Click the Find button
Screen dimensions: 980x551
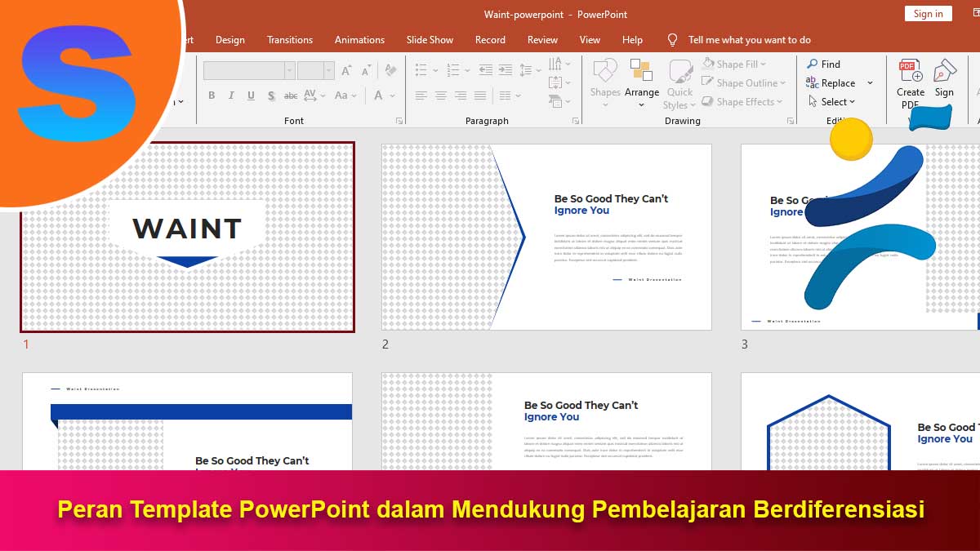[x=823, y=64]
